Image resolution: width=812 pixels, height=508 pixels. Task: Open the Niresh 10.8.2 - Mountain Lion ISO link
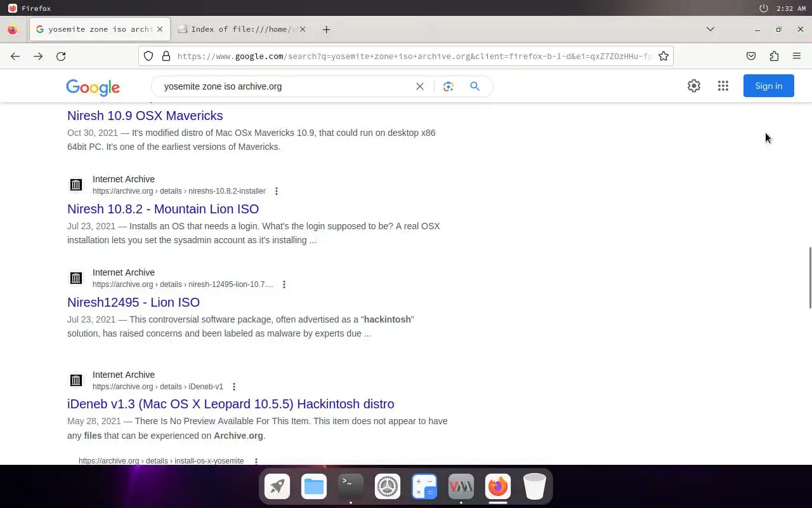pyautogui.click(x=163, y=209)
